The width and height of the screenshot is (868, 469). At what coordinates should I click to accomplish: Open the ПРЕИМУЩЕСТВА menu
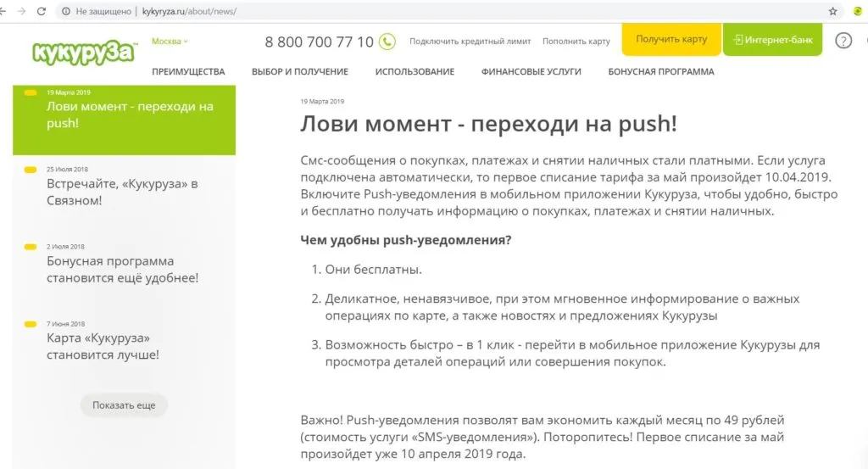coord(188,71)
